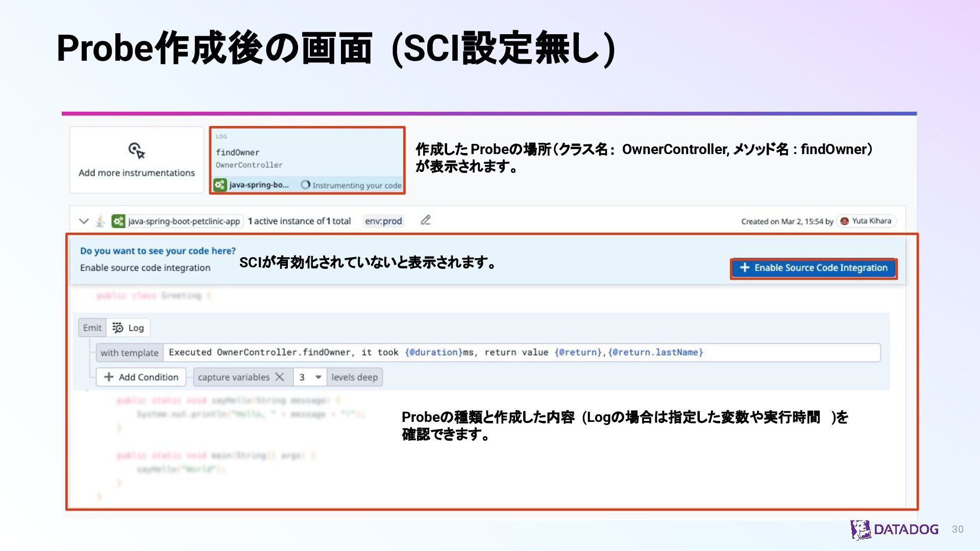
Task: Click green service icon beside java-spring-boot-petclinic-app
Action: (x=118, y=221)
